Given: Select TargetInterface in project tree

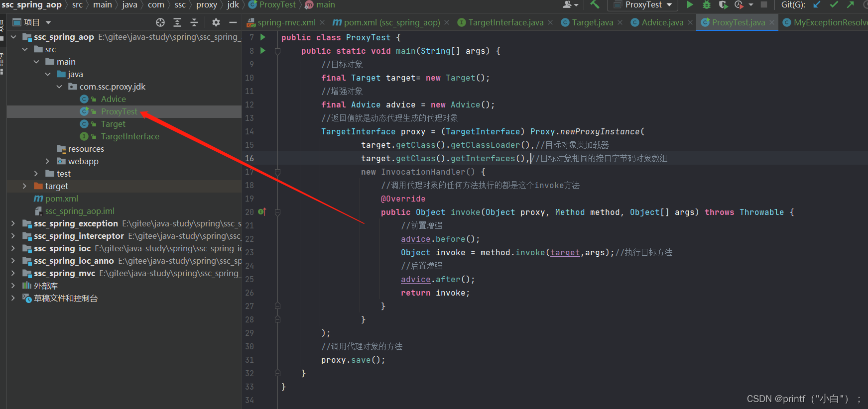Looking at the screenshot, I should [130, 136].
